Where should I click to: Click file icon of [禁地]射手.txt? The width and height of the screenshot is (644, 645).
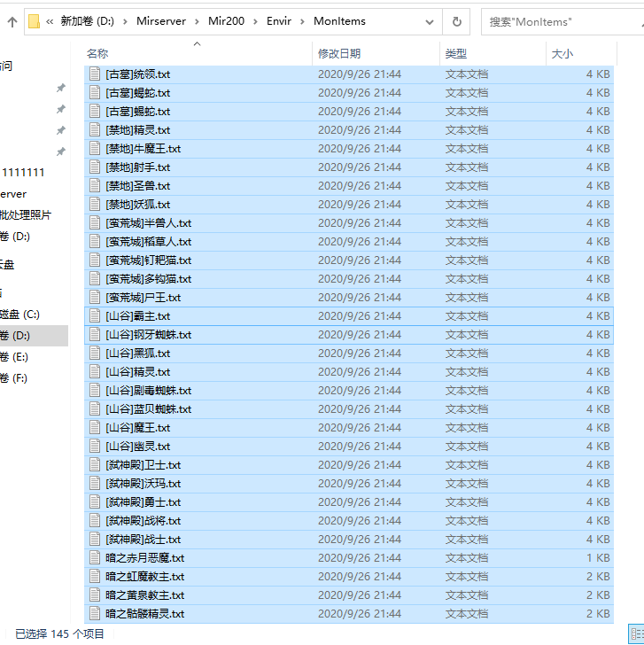click(x=95, y=167)
